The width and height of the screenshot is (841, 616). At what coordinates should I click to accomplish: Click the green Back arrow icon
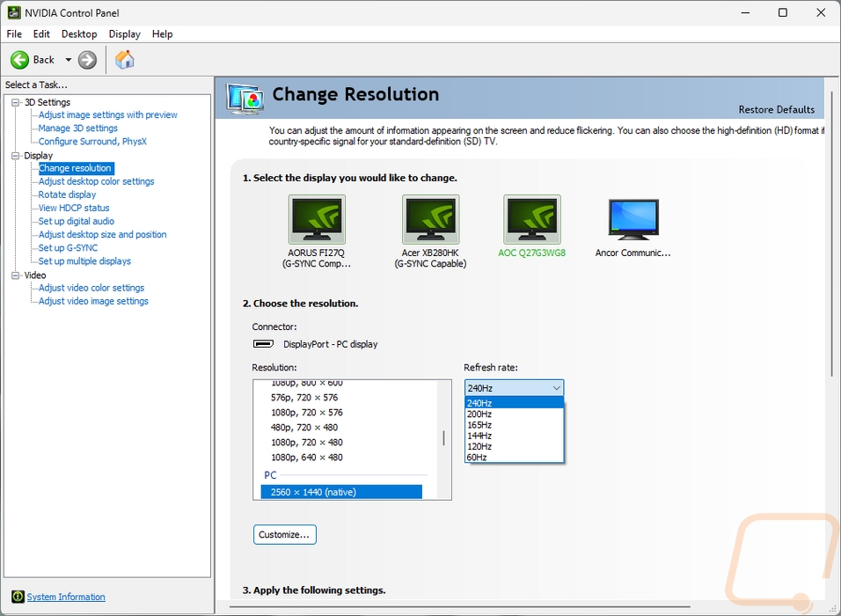tap(20, 60)
